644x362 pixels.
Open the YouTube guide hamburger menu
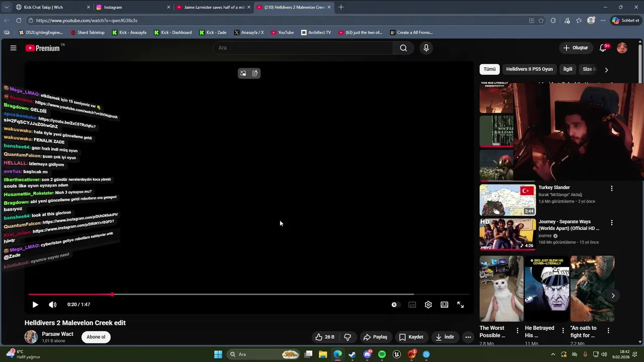click(x=13, y=48)
